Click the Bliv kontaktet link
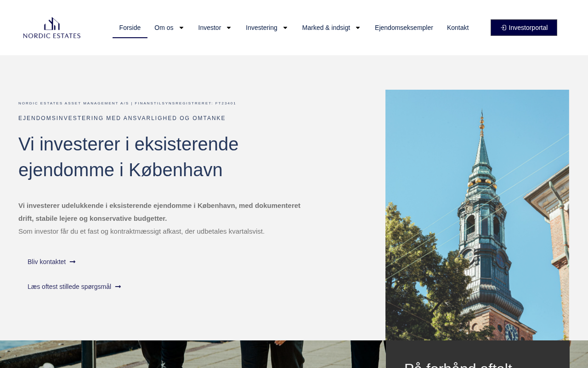 (x=47, y=262)
